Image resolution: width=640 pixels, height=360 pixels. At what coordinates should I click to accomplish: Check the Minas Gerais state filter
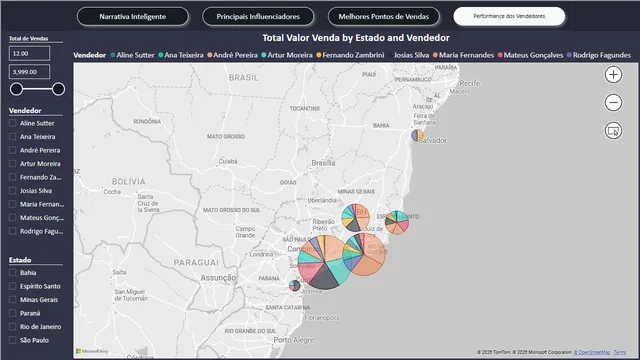coord(13,300)
